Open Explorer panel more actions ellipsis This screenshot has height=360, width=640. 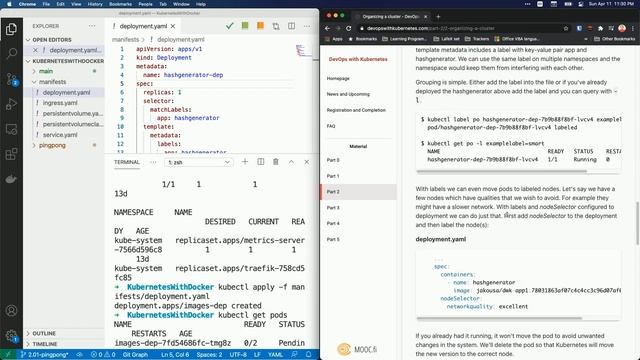click(92, 26)
